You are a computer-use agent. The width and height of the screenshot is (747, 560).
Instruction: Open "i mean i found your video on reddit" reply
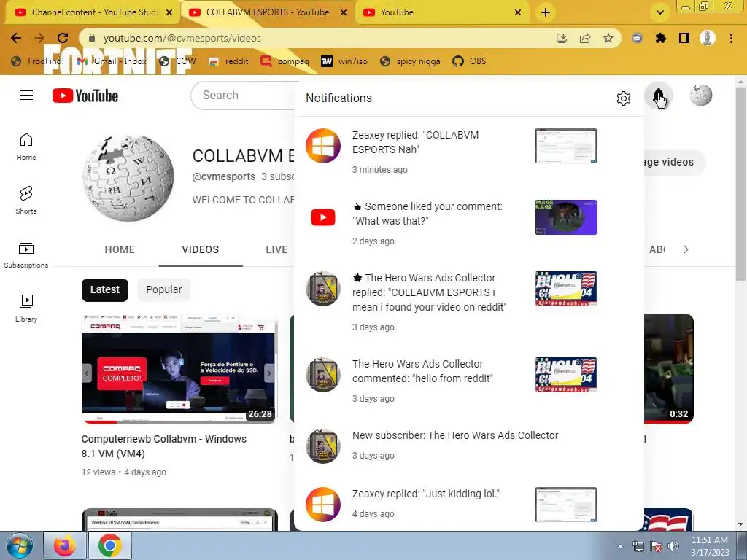469,302
